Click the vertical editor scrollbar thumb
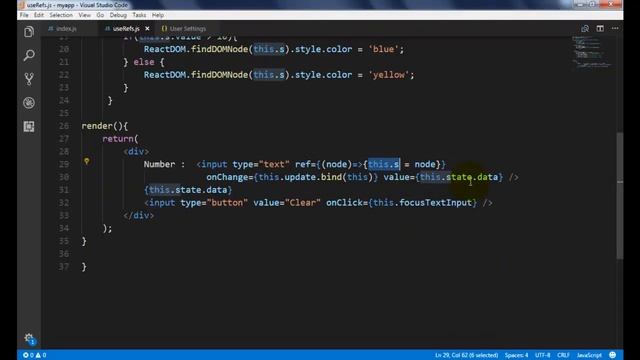The width and height of the screenshot is (640, 360). 620,196
